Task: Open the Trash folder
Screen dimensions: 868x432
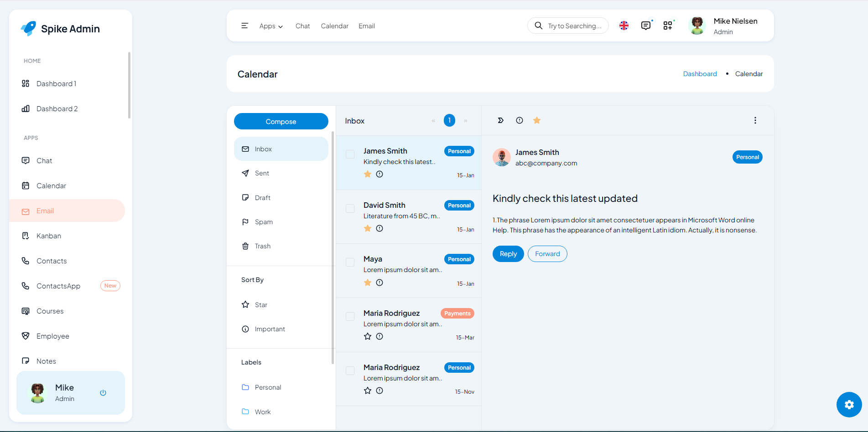Action: click(246, 246)
